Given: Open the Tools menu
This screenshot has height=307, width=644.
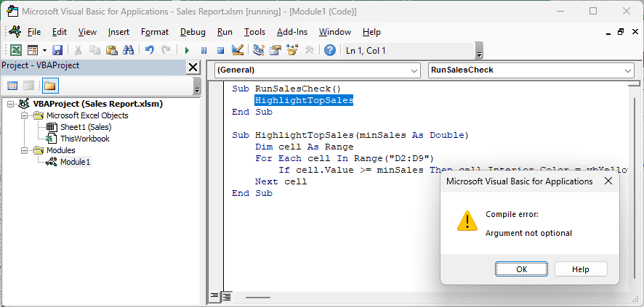Looking at the screenshot, I should click(254, 32).
